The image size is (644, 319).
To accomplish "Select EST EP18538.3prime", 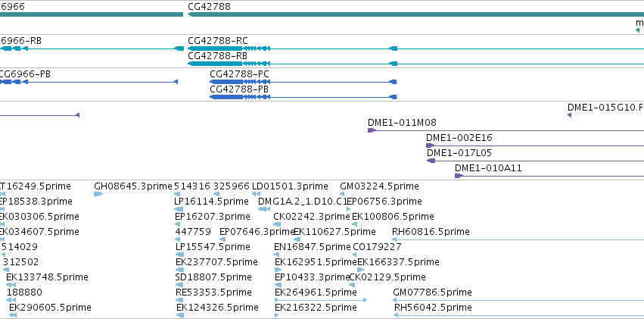I will [36, 202].
